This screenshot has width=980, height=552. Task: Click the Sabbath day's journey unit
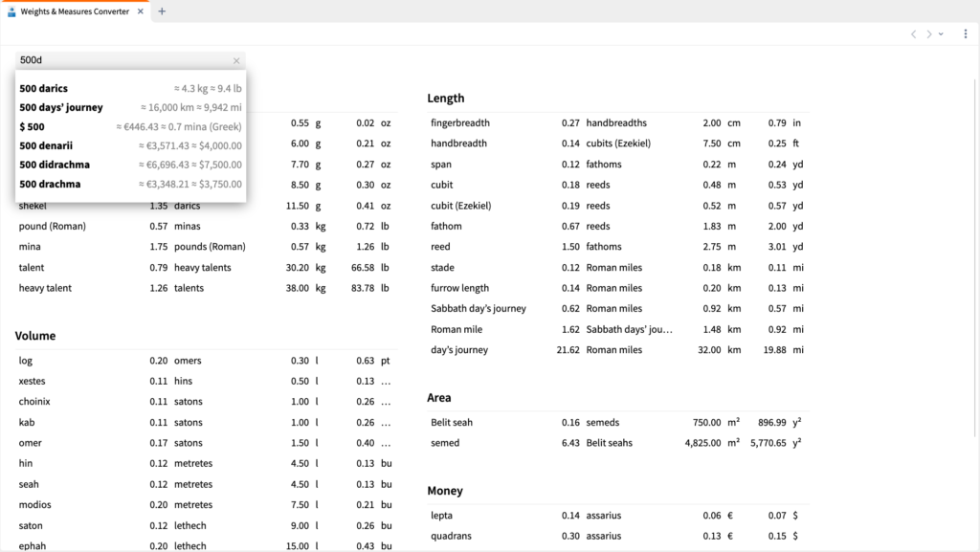(x=478, y=309)
